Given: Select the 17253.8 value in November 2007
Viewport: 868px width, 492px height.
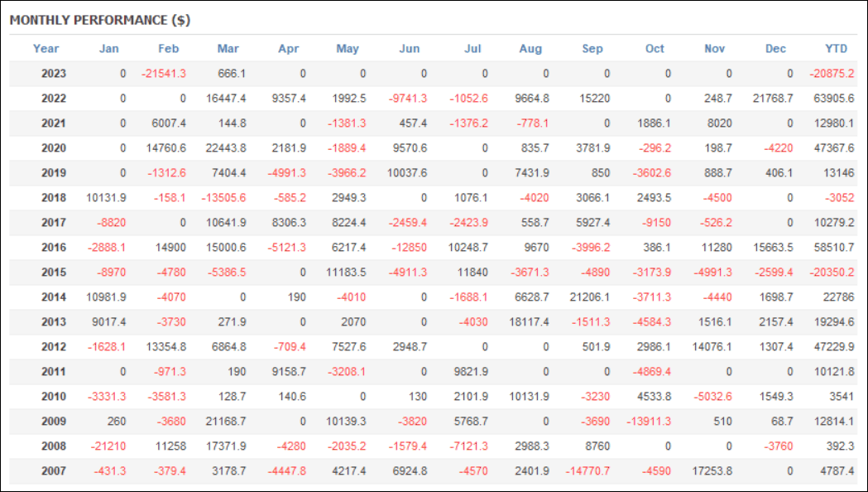Looking at the screenshot, I should pos(709,471).
